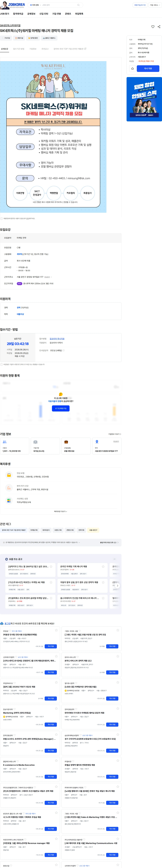The width and height of the screenshot is (162, 868).
Task: Open the 기업·연봉 menu
Action: pos(57,14)
